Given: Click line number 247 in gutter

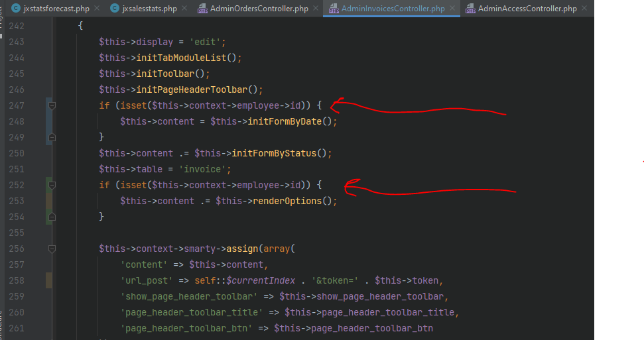Looking at the screenshot, I should pos(17,106).
